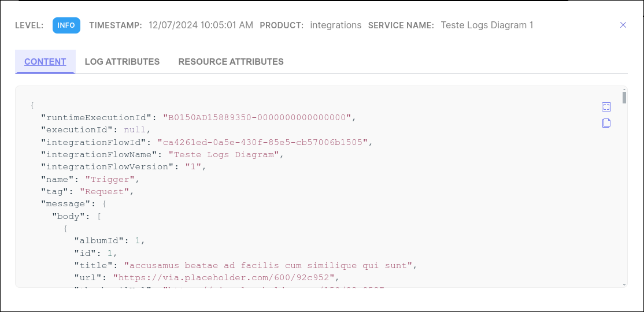The height and width of the screenshot is (312, 644).
Task: Click the scrollbar up arrow in the JSON viewer
Action: tap(624, 89)
